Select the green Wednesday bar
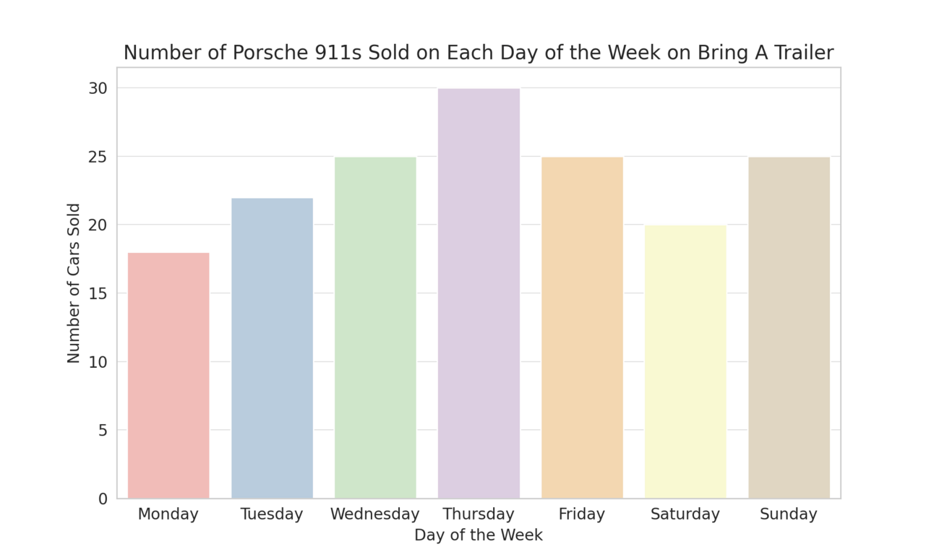This screenshot has height=560, width=934. click(375, 327)
